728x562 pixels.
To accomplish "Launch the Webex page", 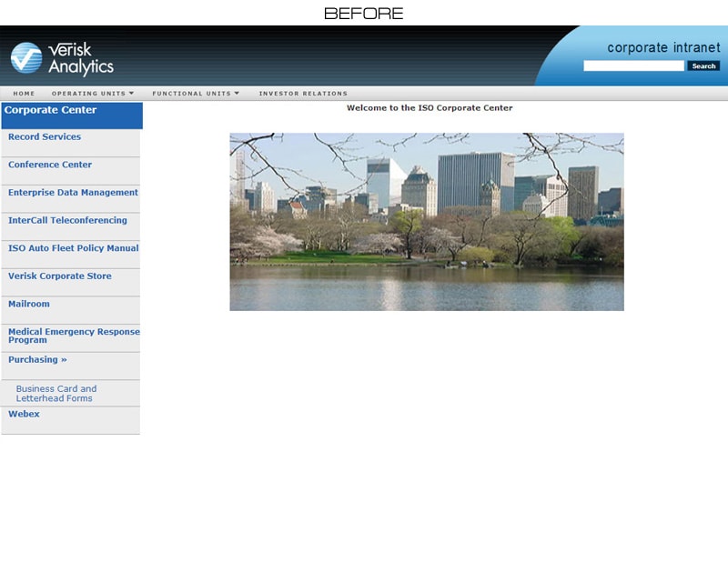I will pos(25,414).
